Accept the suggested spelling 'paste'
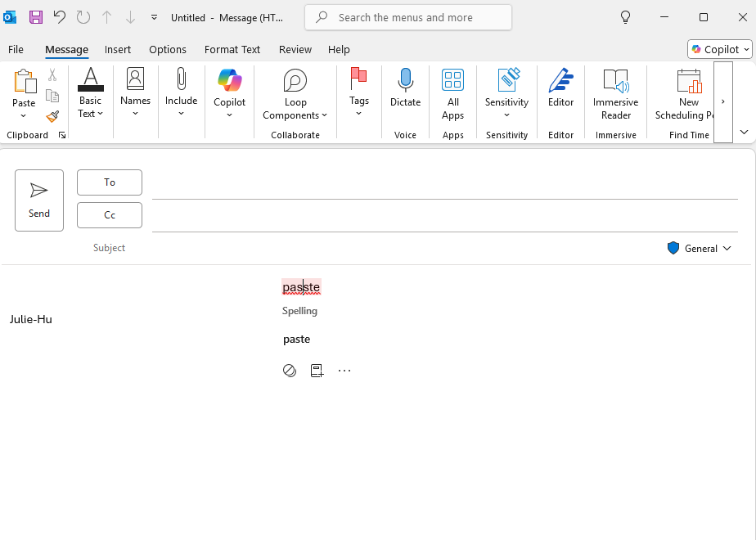This screenshot has height=540, width=756. pyautogui.click(x=296, y=339)
